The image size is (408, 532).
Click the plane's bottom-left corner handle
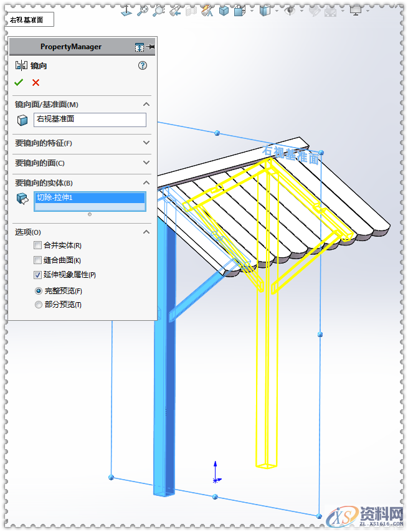point(111,477)
